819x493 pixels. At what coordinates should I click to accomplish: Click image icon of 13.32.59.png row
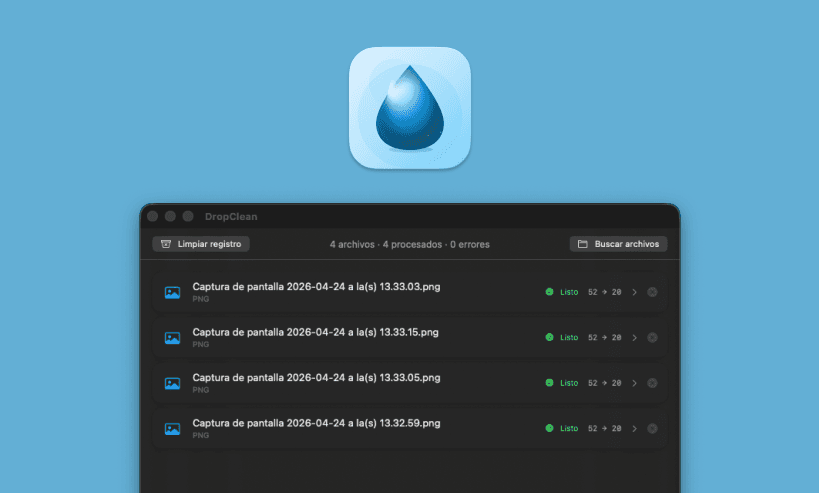[x=172, y=429]
